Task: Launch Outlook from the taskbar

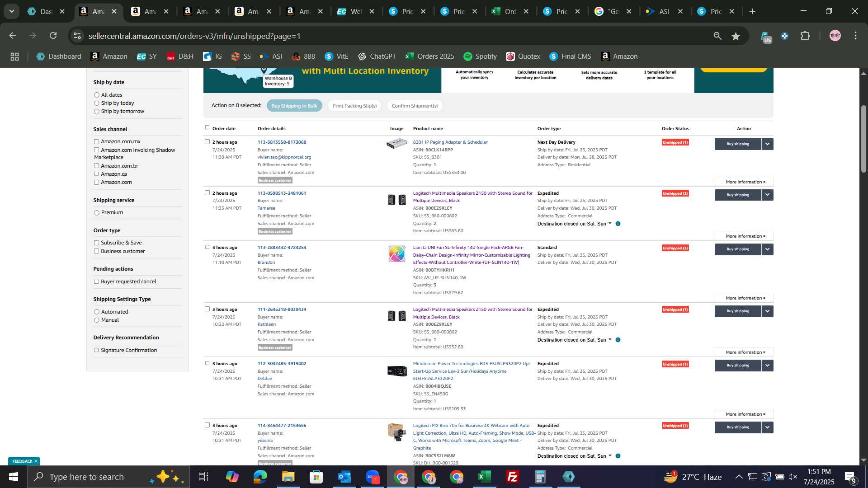Action: coord(344,477)
